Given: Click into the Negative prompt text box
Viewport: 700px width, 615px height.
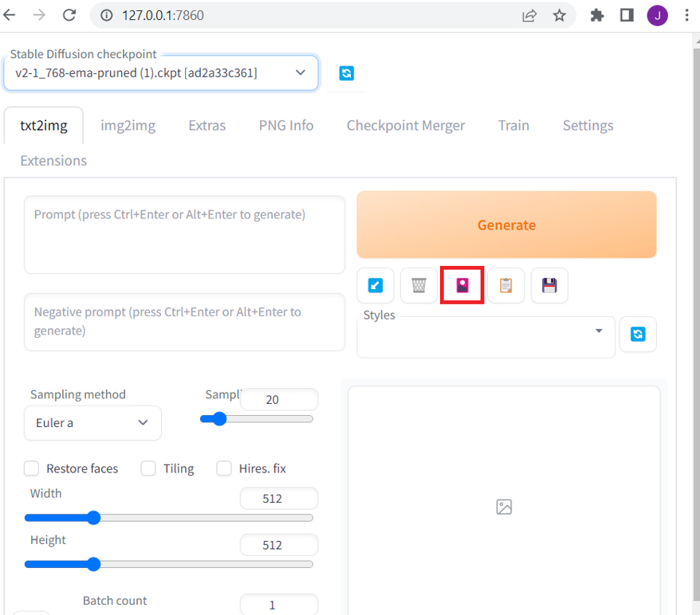Looking at the screenshot, I should 184,321.
